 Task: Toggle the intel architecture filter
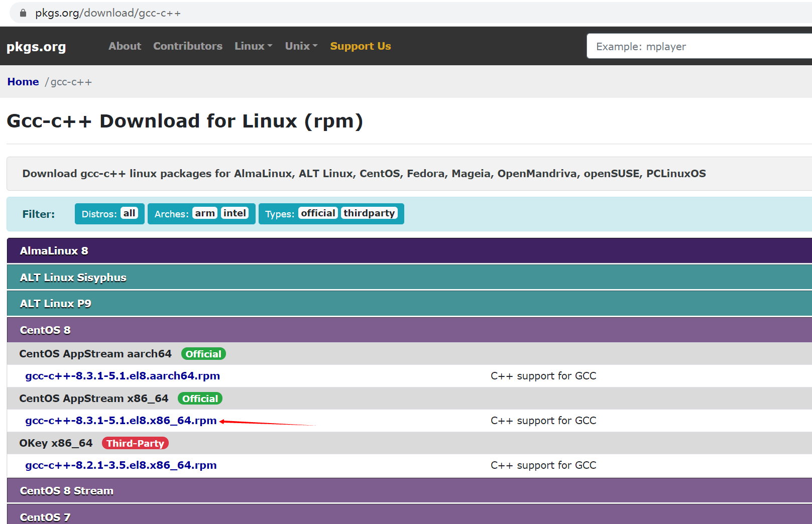pos(235,213)
